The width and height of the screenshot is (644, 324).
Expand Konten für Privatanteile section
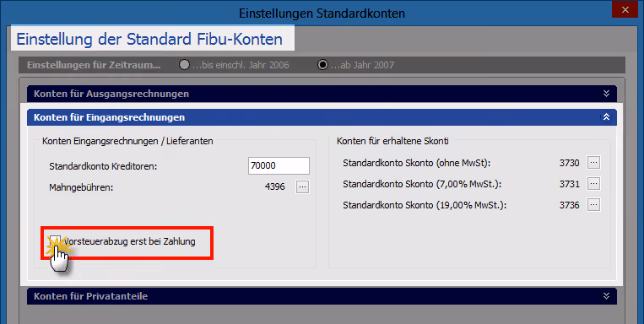606,296
